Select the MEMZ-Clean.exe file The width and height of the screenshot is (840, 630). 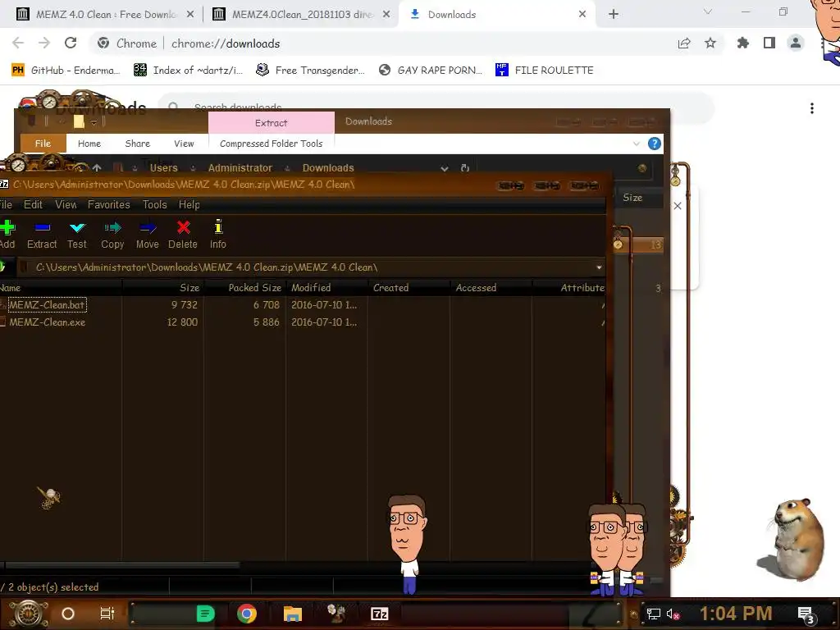coord(47,322)
